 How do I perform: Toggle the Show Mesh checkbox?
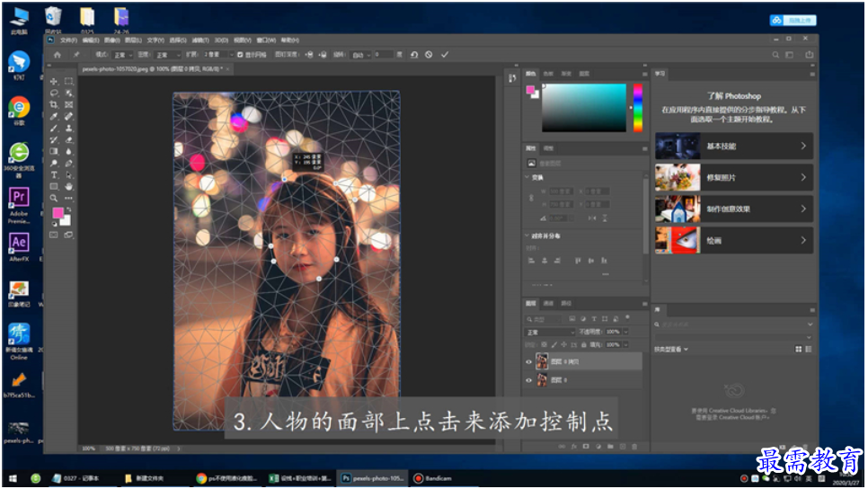(240, 55)
